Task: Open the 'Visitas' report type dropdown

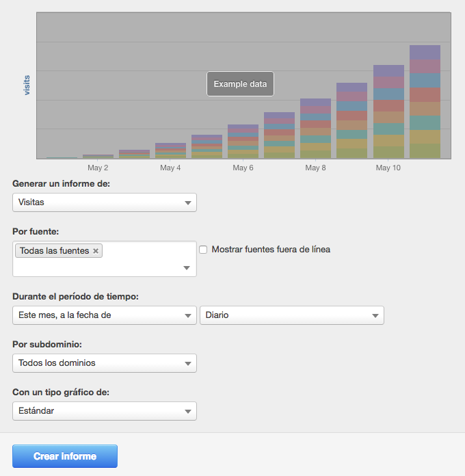Action: (x=105, y=202)
